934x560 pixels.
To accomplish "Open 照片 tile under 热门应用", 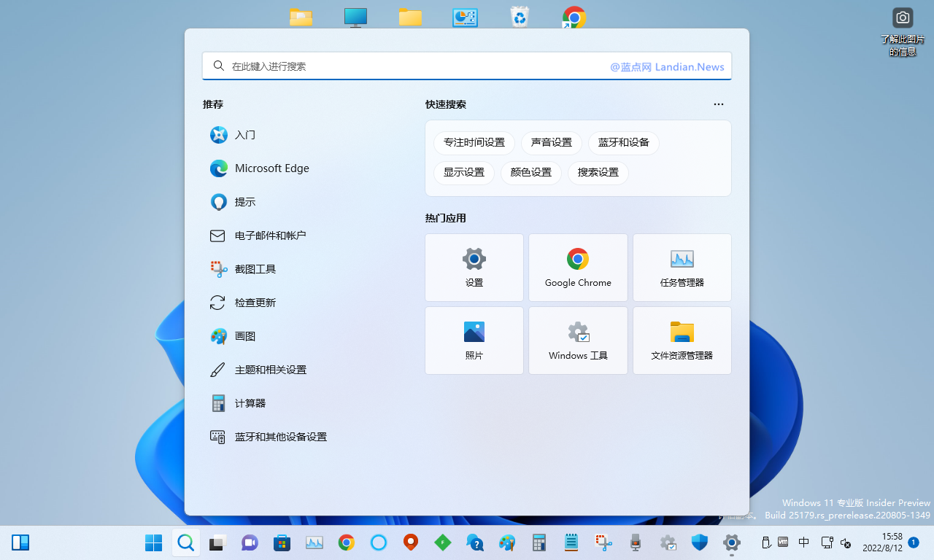I will point(474,341).
